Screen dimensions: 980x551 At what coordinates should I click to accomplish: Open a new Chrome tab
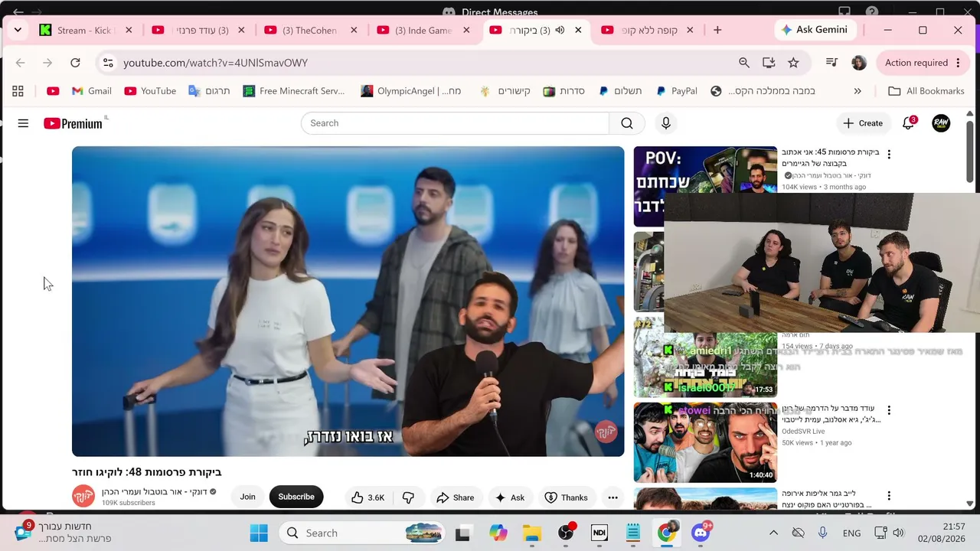(x=717, y=31)
